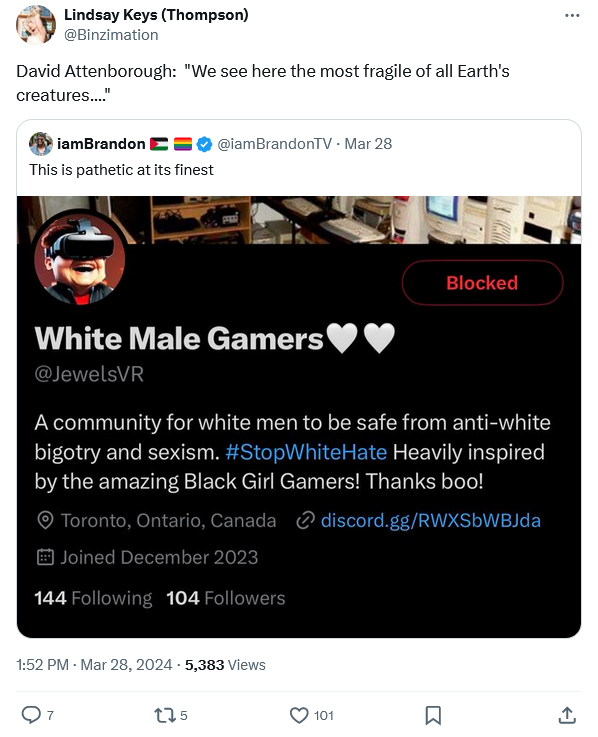Open the header banner image
The width and height of the screenshot is (598, 737).
pos(299,220)
